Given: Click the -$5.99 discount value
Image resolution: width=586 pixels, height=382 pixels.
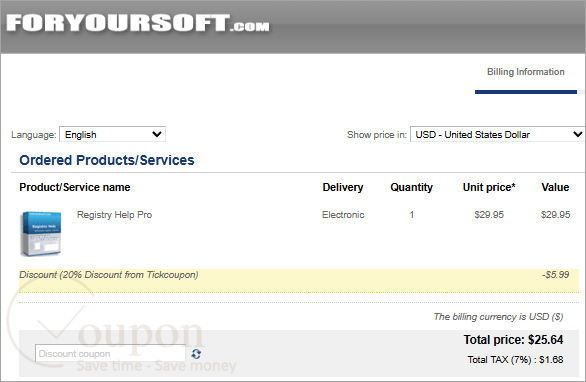Looking at the screenshot, I should click(555, 275).
